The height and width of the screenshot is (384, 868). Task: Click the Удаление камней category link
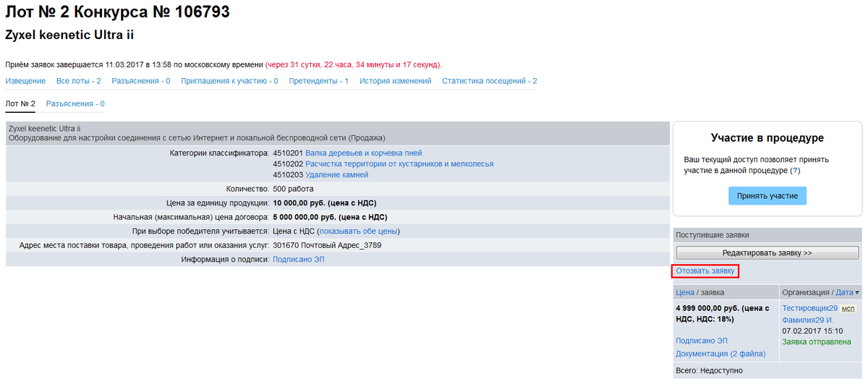point(336,175)
